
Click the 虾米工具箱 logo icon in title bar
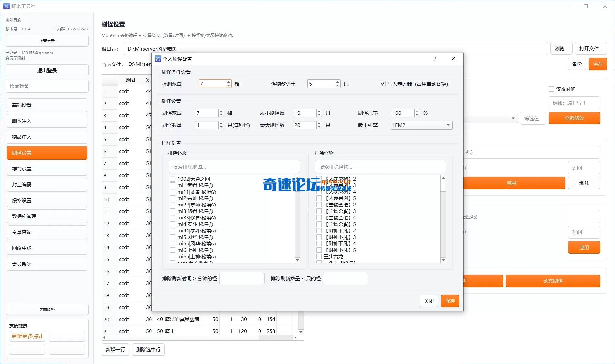tap(6, 6)
